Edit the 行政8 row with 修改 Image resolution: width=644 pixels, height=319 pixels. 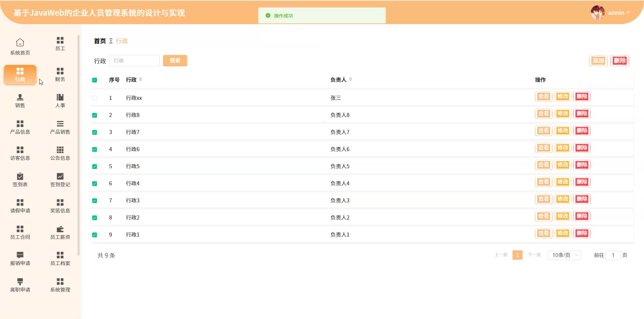tap(563, 114)
